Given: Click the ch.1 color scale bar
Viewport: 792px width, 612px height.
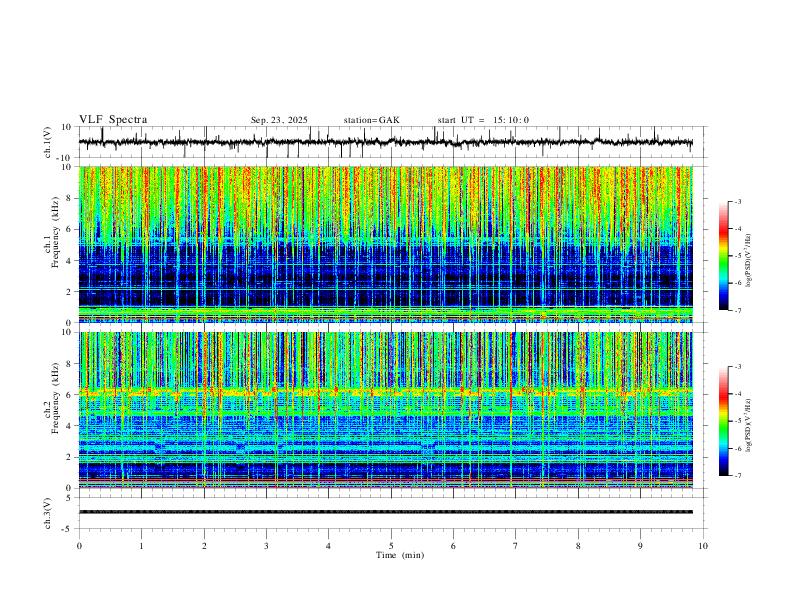Looking at the screenshot, I should point(723,256).
